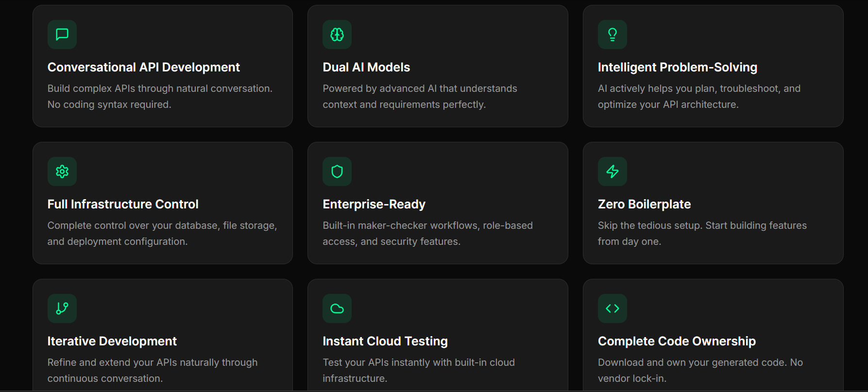Viewport: 868px width, 392px height.
Task: Click the gear icon for Infrastructure Control
Action: [62, 171]
